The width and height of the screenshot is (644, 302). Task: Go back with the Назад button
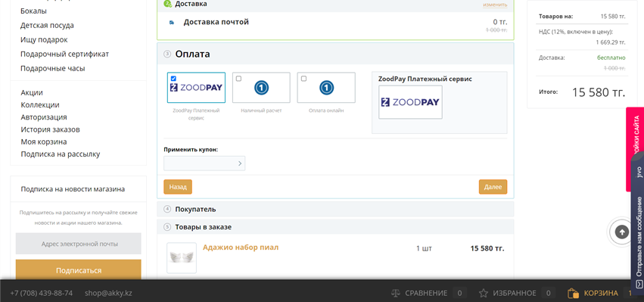pyautogui.click(x=178, y=187)
